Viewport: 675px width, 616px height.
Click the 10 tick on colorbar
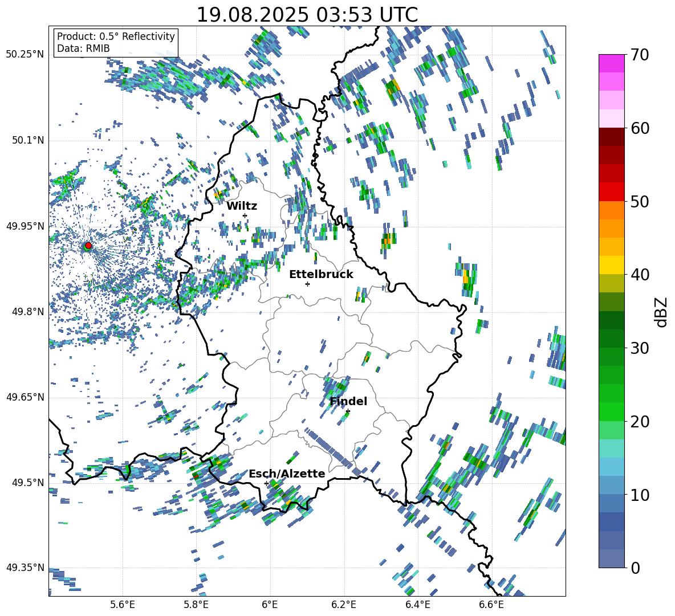pos(640,495)
